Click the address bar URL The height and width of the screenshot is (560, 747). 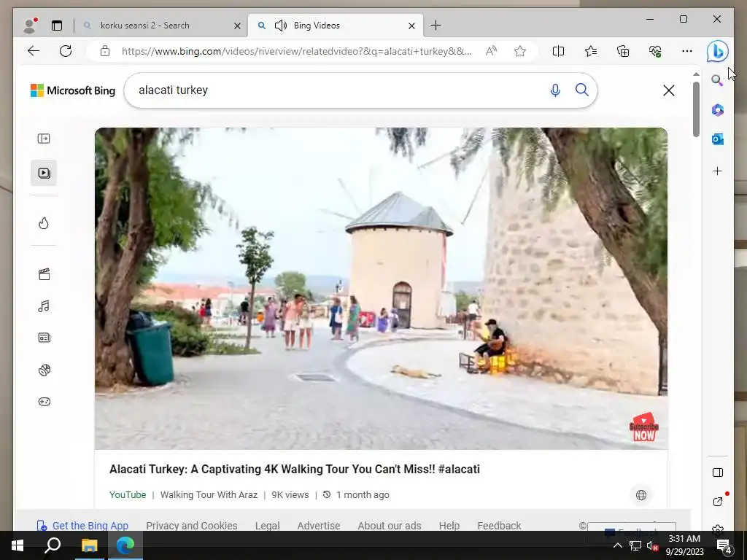[x=296, y=51]
